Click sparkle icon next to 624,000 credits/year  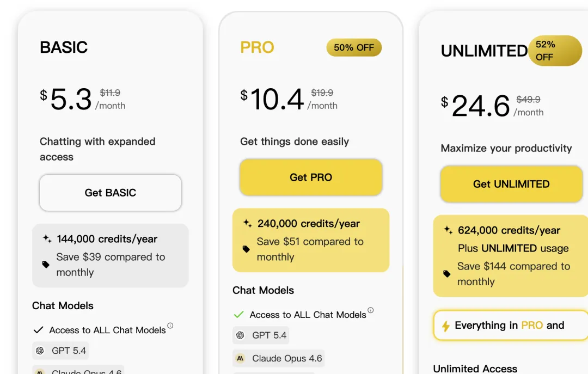click(448, 230)
